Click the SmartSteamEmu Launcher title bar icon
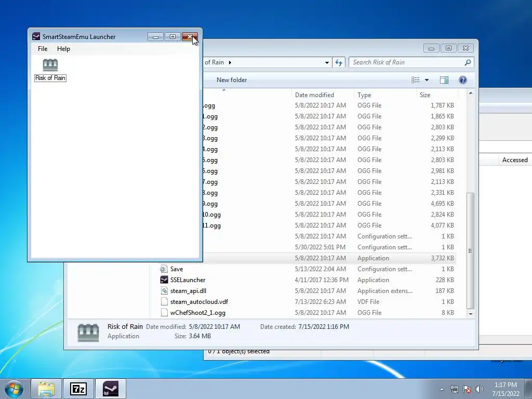The width and height of the screenshot is (532, 399). pyautogui.click(x=36, y=37)
